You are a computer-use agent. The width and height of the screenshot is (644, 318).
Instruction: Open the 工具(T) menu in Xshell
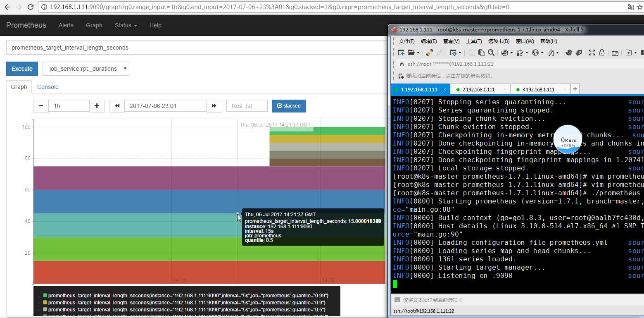coord(474,41)
